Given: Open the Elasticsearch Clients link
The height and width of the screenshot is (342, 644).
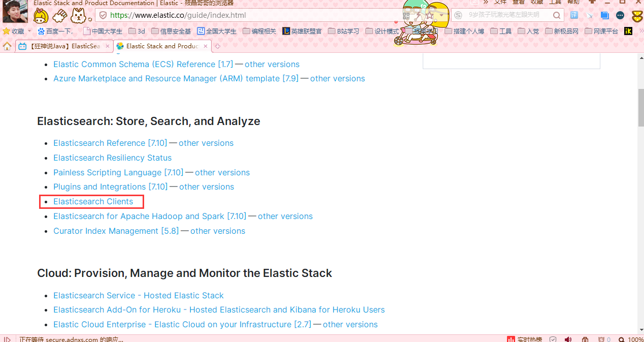Looking at the screenshot, I should pyautogui.click(x=93, y=202).
